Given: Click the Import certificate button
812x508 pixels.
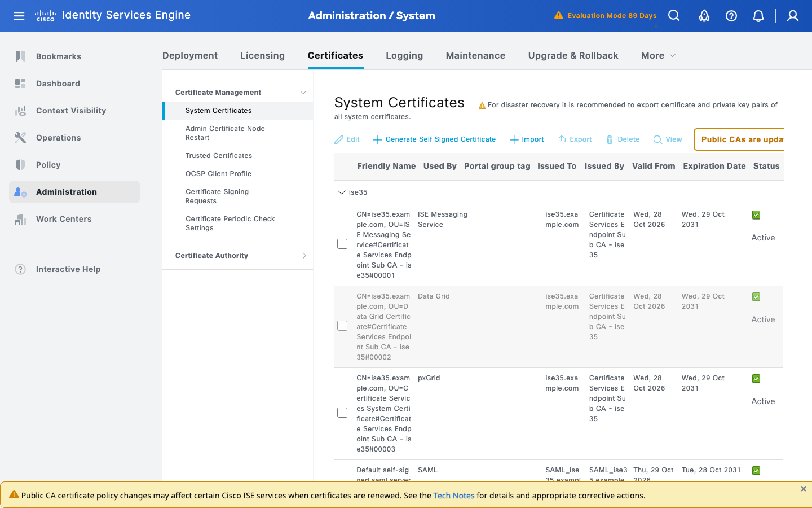Looking at the screenshot, I should 527,139.
